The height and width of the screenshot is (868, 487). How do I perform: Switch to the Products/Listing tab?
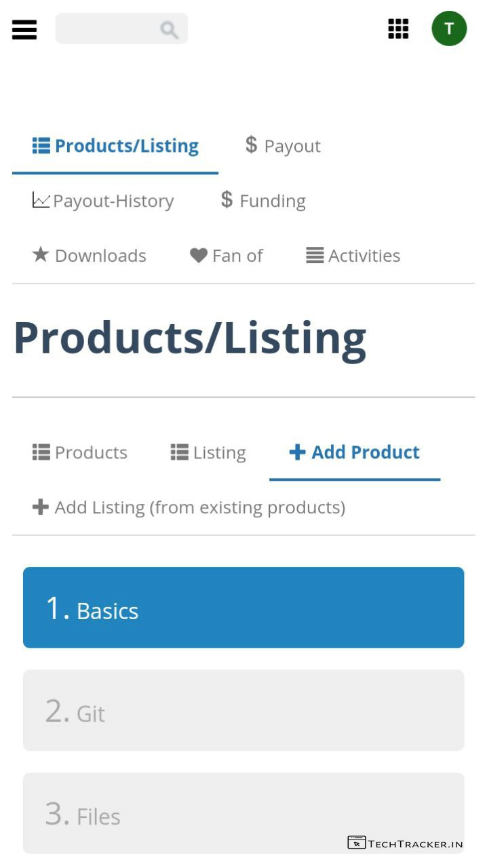point(115,146)
